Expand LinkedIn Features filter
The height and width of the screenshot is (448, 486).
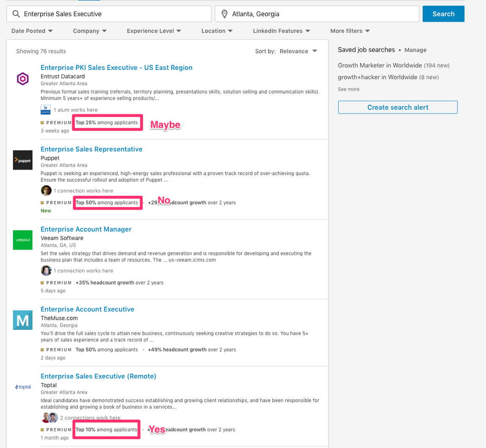(281, 31)
